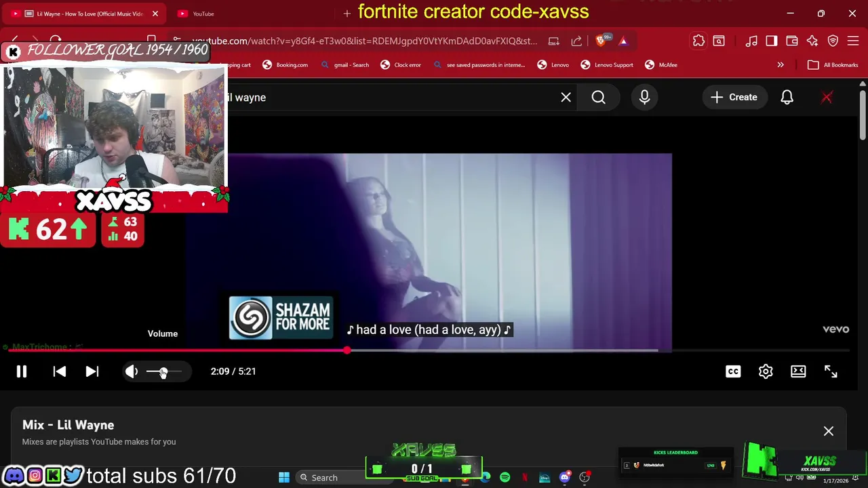Screen dimensions: 868x488
Task: Mute the video with the speaker icon
Action: click(132, 371)
